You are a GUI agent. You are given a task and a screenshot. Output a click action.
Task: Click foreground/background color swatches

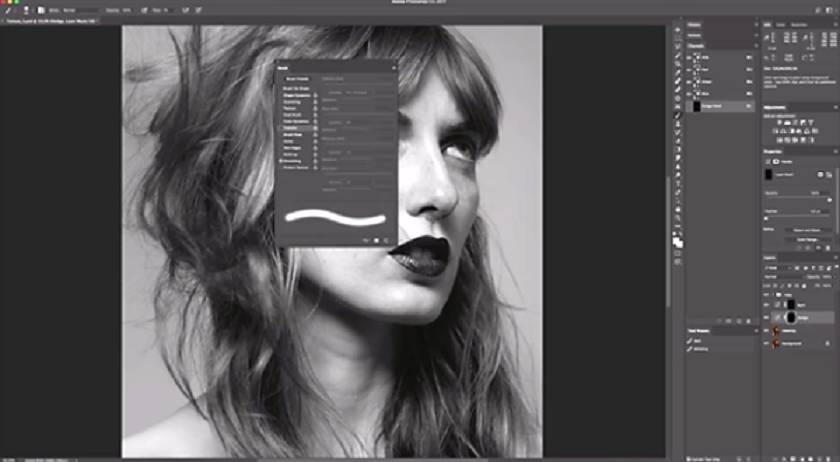point(678,242)
